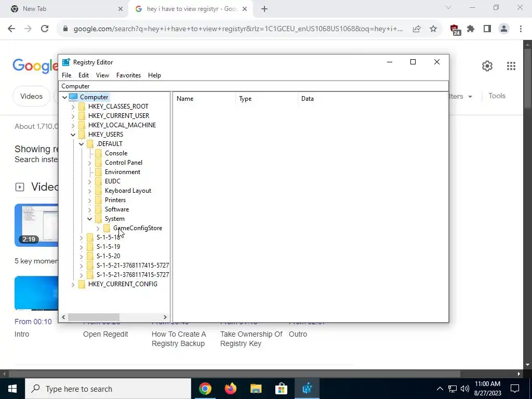The width and height of the screenshot is (532, 399).
Task: Share this page from the address bar
Action: click(x=417, y=29)
